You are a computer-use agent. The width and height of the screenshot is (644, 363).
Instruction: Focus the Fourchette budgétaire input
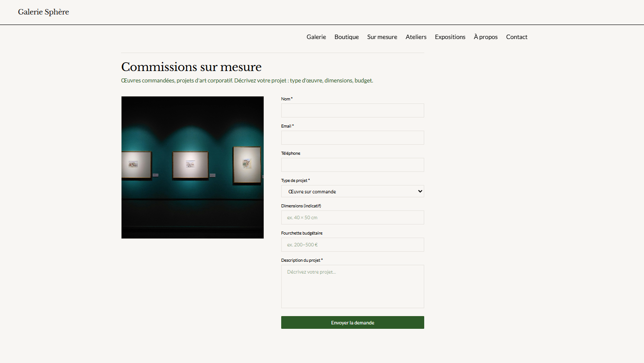click(x=352, y=245)
